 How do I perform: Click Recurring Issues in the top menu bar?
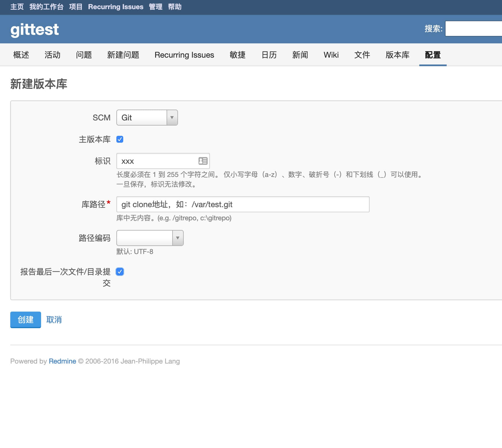(116, 7)
